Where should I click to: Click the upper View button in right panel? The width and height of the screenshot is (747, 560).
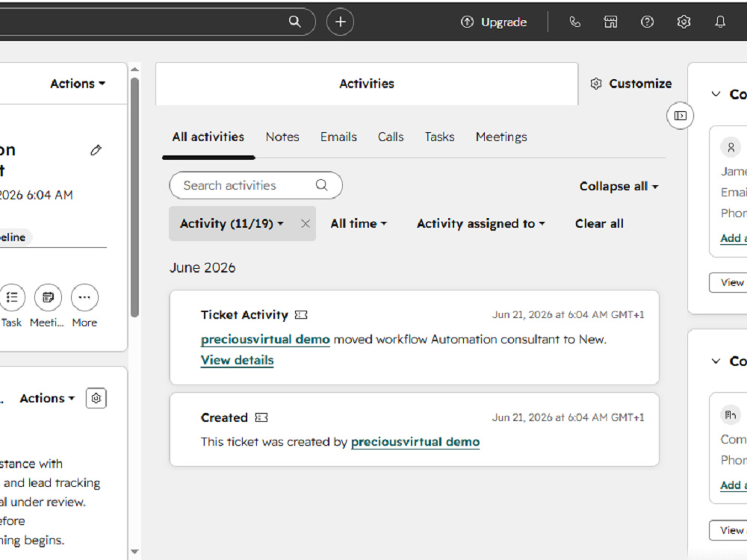728,282
